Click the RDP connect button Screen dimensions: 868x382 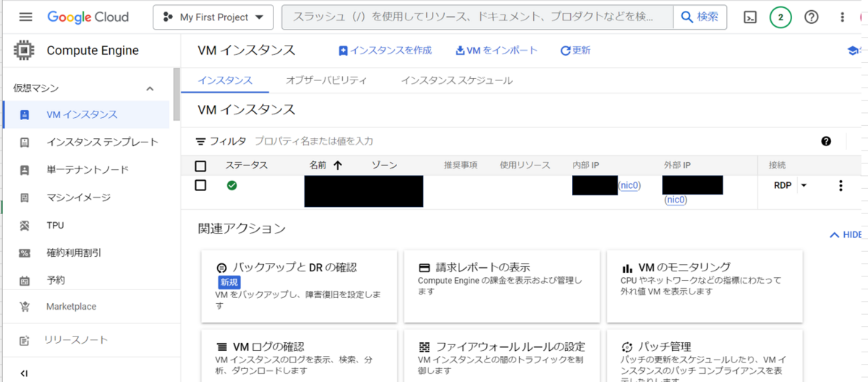point(783,185)
